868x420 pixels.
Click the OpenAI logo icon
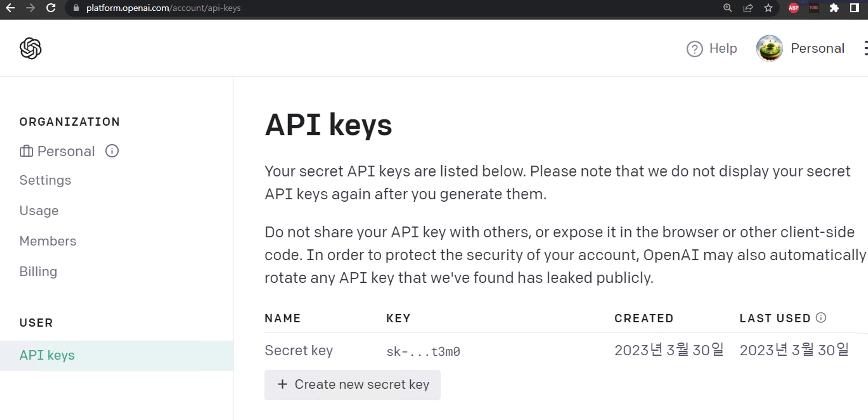(30, 48)
